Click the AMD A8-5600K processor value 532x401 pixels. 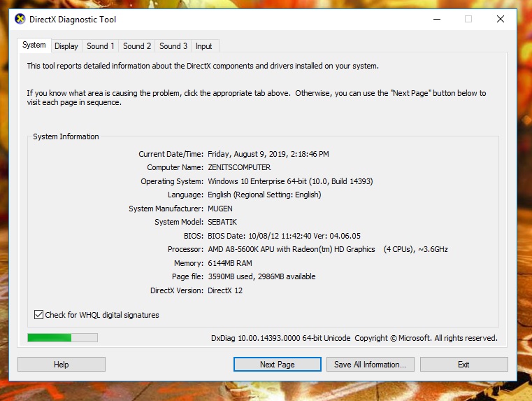(x=328, y=249)
